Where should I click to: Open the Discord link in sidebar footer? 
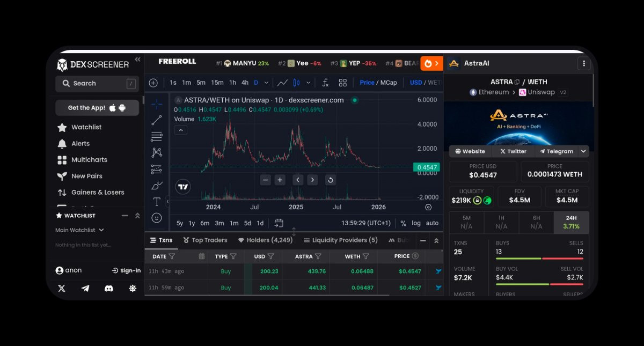coord(109,288)
